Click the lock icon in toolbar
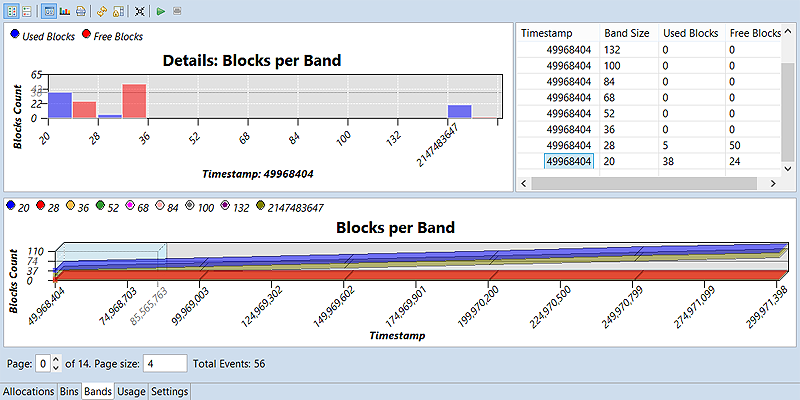 [x=118, y=11]
